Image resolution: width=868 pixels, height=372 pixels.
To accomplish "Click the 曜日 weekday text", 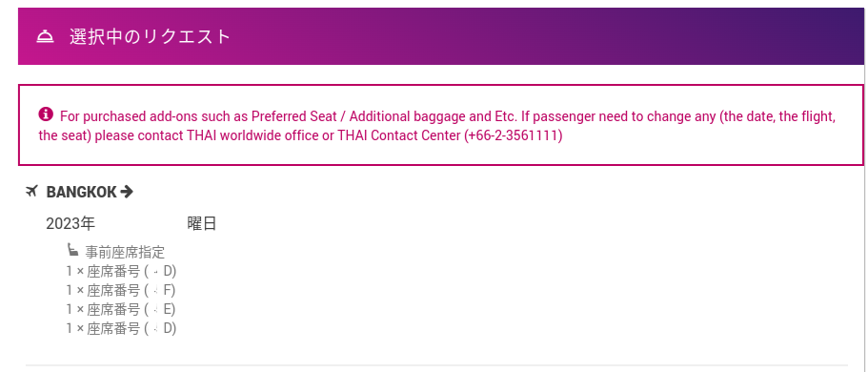I will point(201,224).
